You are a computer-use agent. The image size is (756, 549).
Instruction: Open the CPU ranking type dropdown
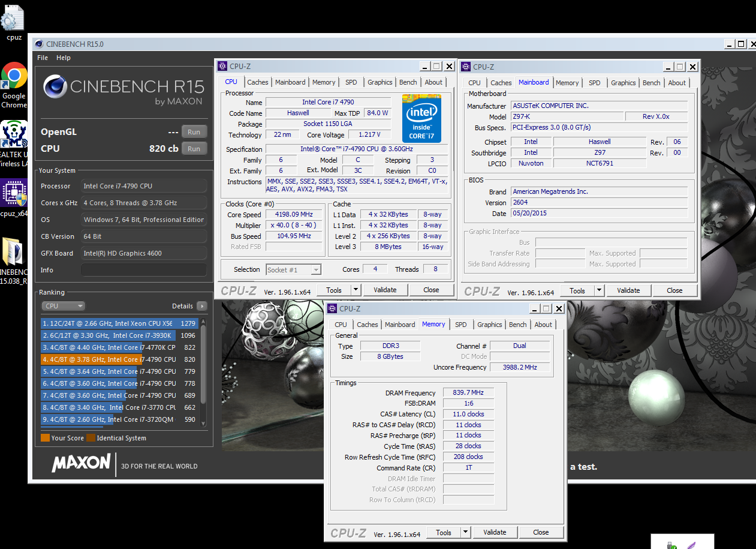pos(63,306)
